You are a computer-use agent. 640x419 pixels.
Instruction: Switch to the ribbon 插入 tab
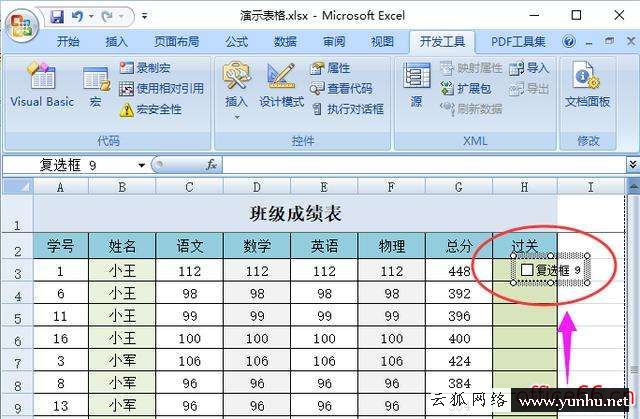(x=116, y=42)
